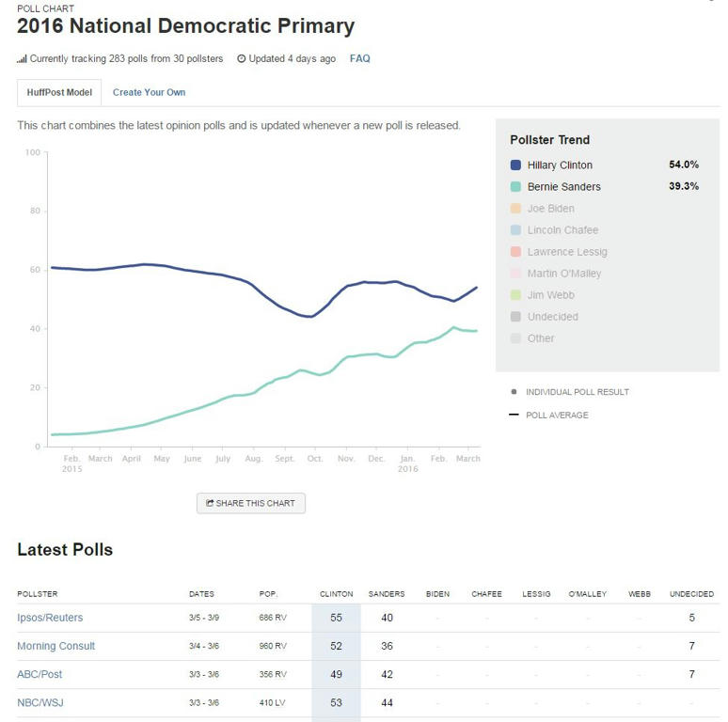Switch to the HuffPost Model tab
Image resolution: width=728 pixels, height=722 pixels.
point(59,92)
